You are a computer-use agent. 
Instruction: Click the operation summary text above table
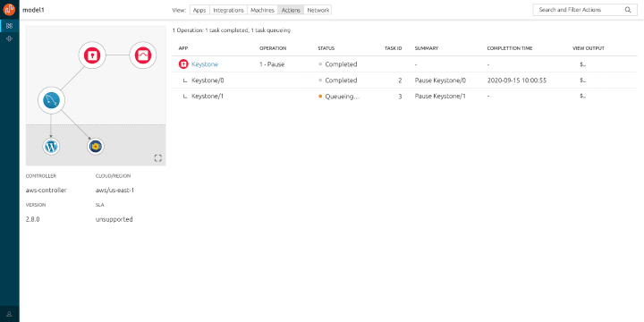coord(232,30)
